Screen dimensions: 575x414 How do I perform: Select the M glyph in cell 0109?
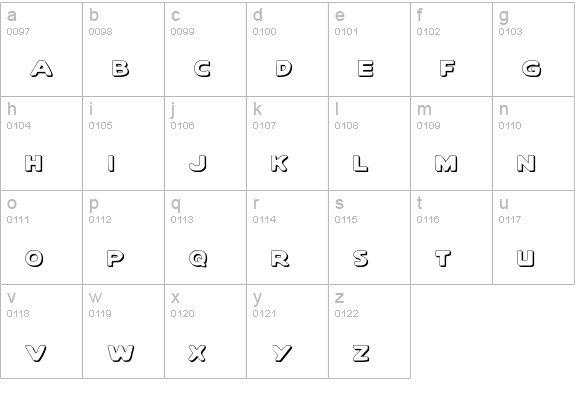coord(446,163)
